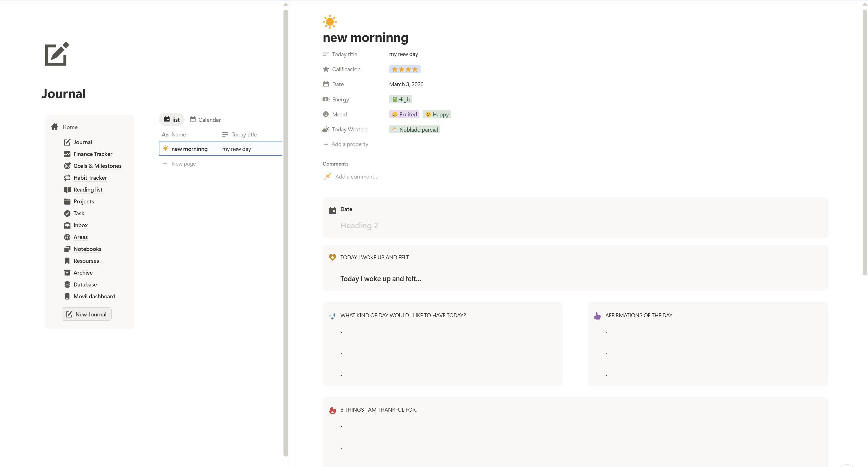
Task: Click the Today Weather property label
Action: [350, 129]
